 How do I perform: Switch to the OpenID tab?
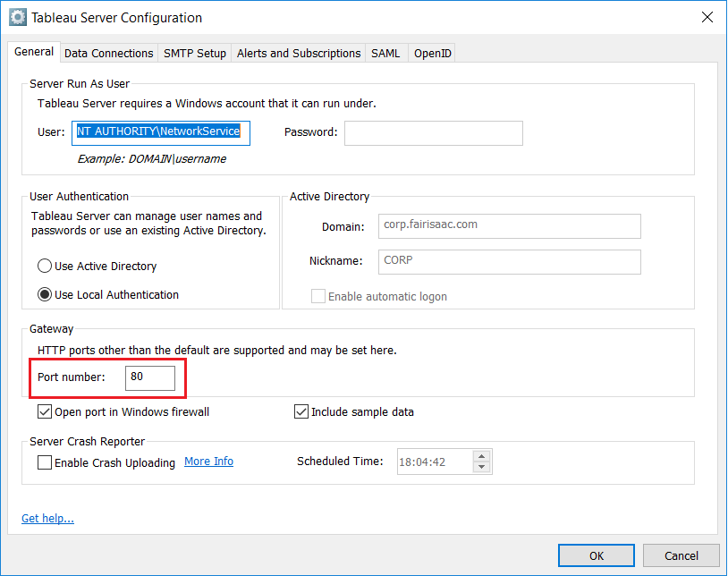(x=432, y=54)
